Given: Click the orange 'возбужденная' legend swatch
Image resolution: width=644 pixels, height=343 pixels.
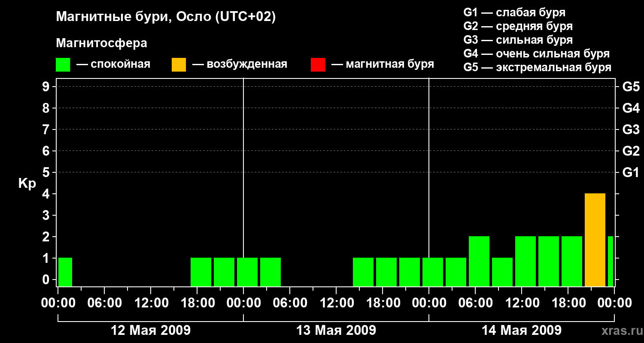Looking at the screenshot, I should point(179,65).
